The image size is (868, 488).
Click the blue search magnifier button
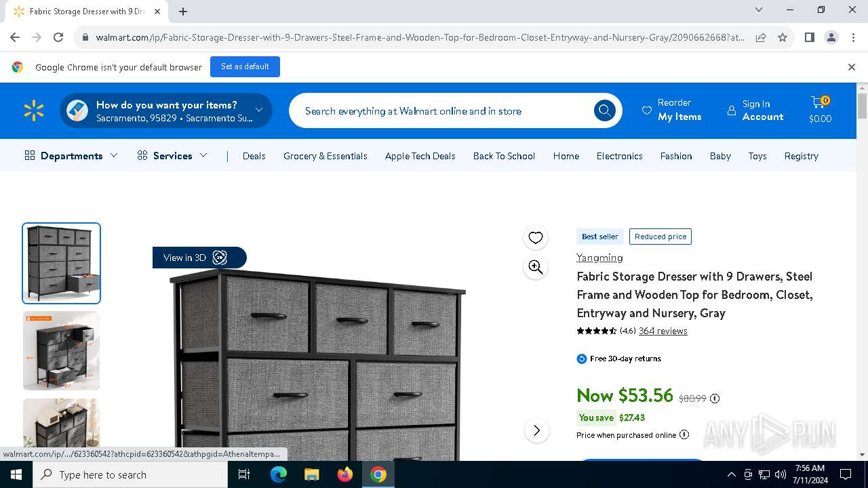[604, 110]
